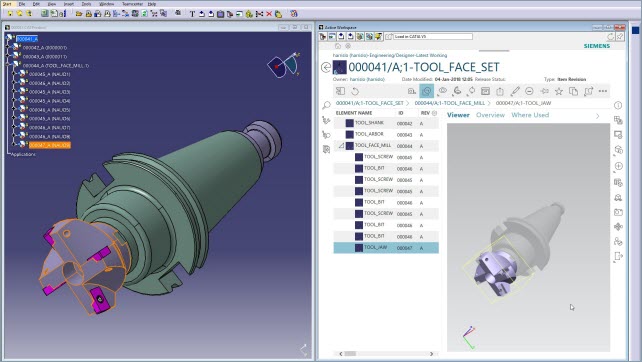Image resolution: width=642 pixels, height=362 pixels.
Task: Click the back arrow beside 000041/A;1-TOOL_FACE_SET
Action: point(326,68)
